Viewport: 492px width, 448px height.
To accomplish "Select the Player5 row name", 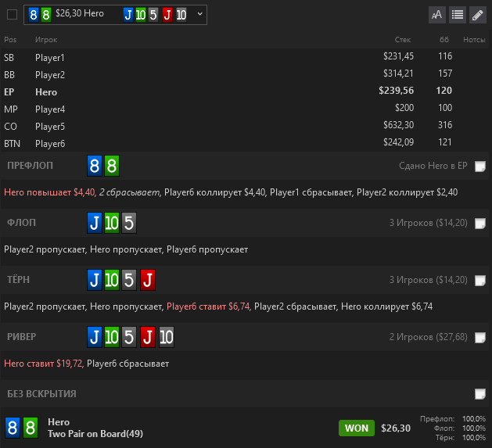I will point(50,127).
